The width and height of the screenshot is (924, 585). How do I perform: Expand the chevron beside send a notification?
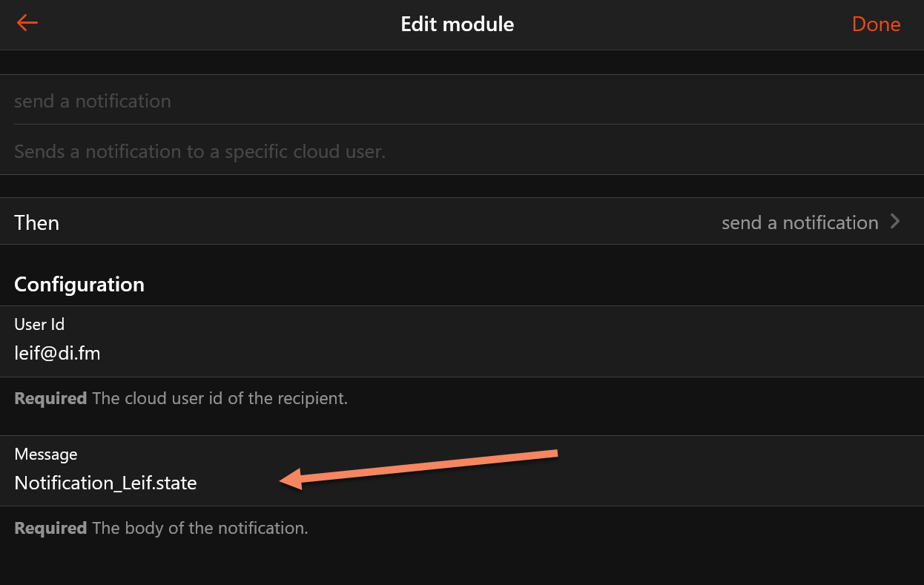(x=895, y=222)
